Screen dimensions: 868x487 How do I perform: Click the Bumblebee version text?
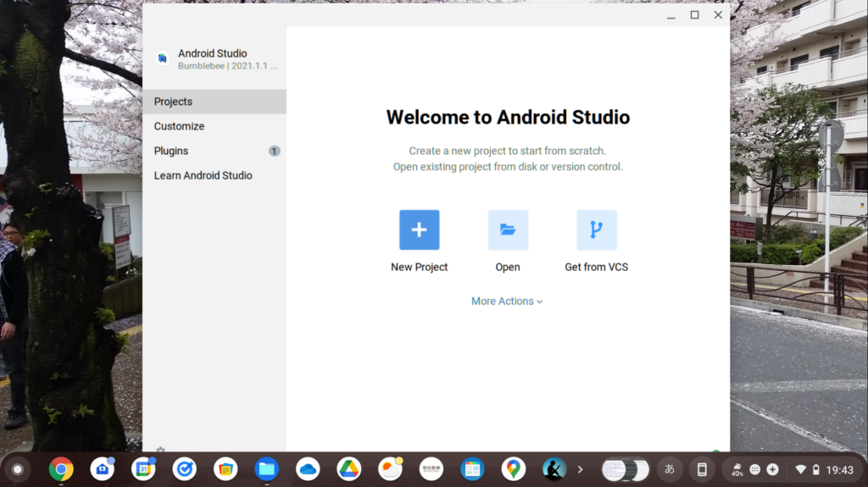pyautogui.click(x=227, y=66)
